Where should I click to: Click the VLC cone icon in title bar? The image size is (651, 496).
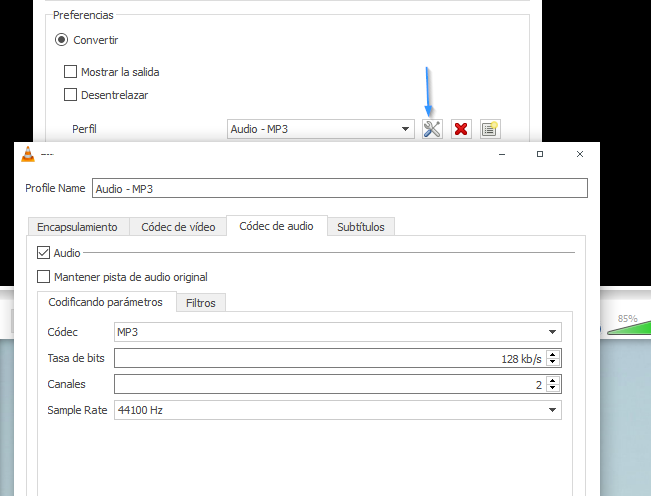click(28, 154)
